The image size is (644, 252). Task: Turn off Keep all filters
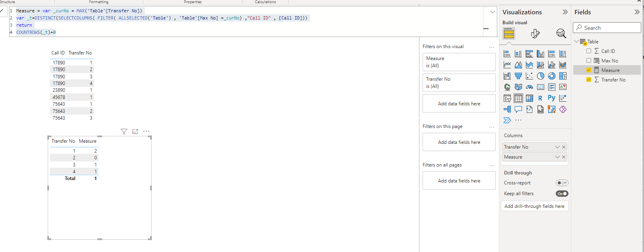click(x=562, y=194)
